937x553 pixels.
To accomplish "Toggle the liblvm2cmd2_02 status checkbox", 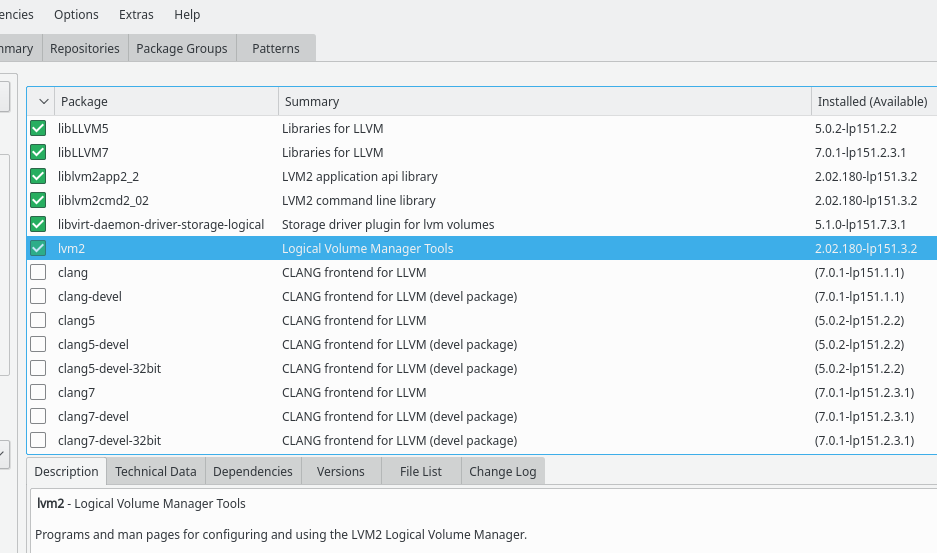I will 38,200.
